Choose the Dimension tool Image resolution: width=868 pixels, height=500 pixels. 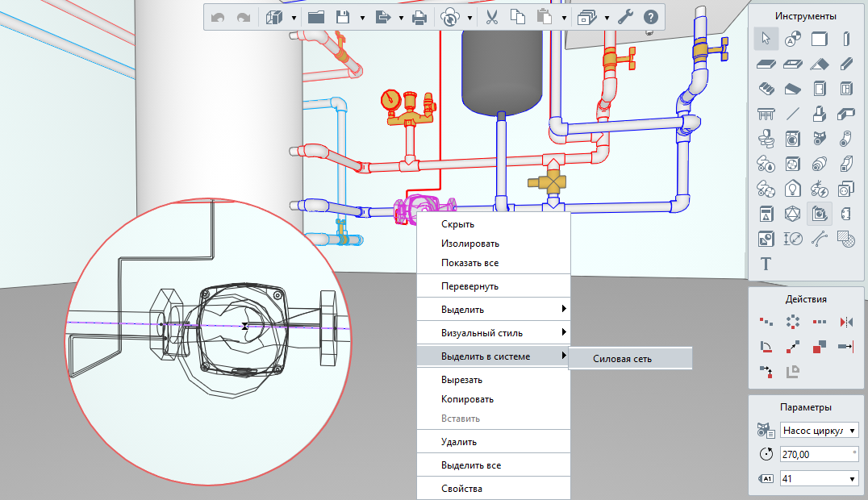click(793, 239)
